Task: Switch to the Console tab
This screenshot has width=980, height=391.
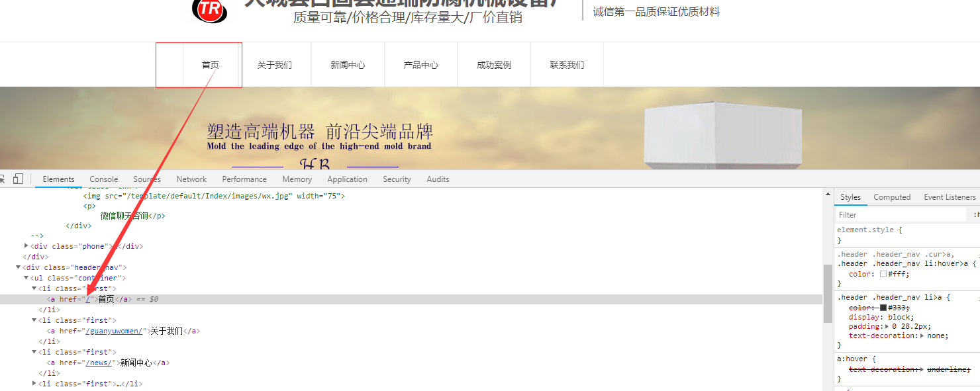Action: 104,179
